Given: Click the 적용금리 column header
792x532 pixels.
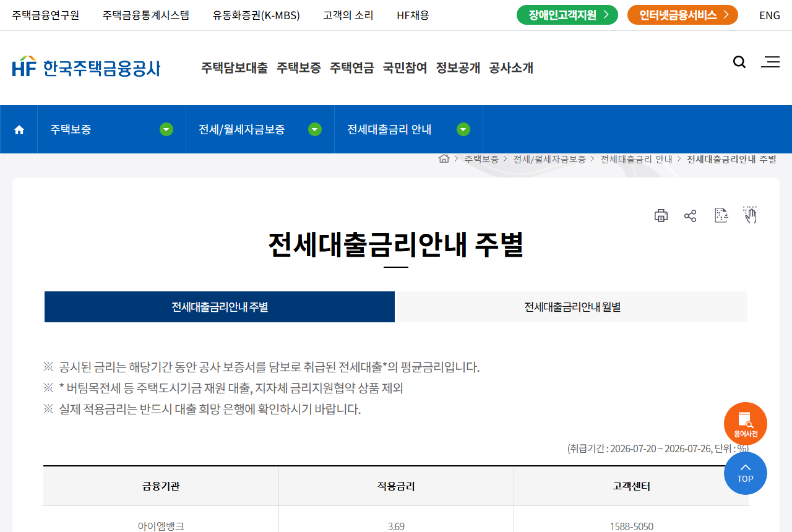Looking at the screenshot, I should pyautogui.click(x=396, y=486).
